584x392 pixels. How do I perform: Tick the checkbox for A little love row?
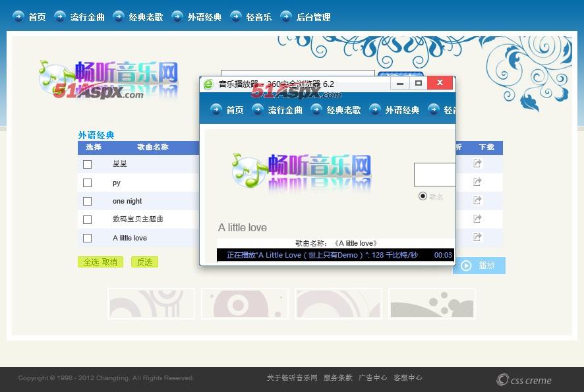87,238
